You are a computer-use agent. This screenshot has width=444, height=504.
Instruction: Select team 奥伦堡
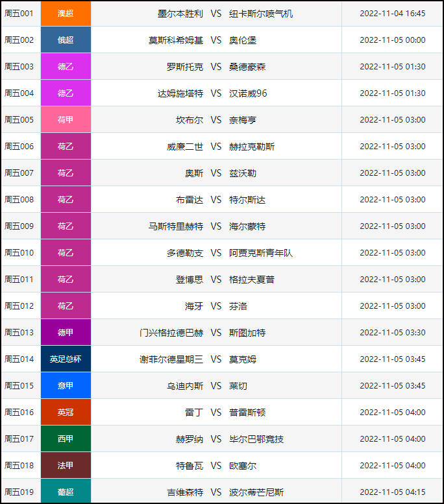[x=243, y=40]
